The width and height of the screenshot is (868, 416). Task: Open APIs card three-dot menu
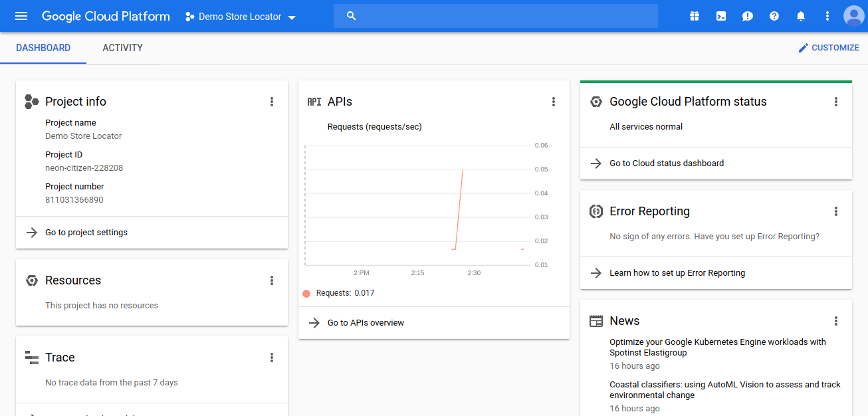click(x=554, y=102)
